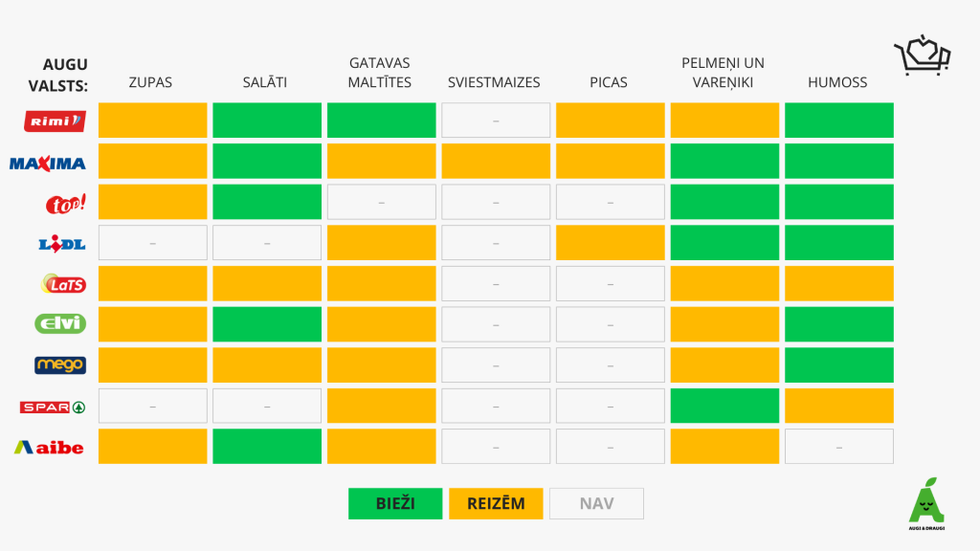Viewport: 980px width, 551px height.
Task: Select the HUMOSS column header
Action: pyautogui.click(x=837, y=82)
